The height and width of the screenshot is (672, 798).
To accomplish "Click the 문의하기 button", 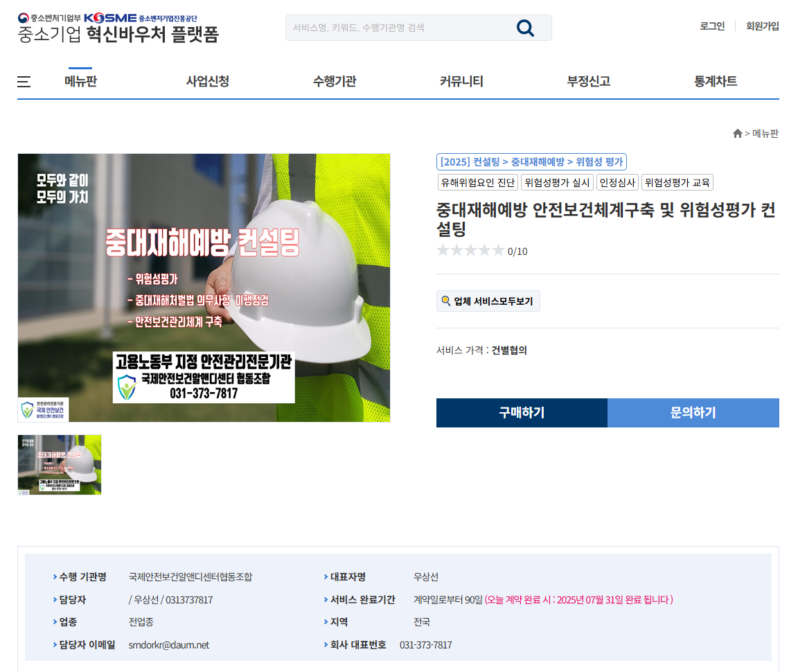I will (x=693, y=413).
